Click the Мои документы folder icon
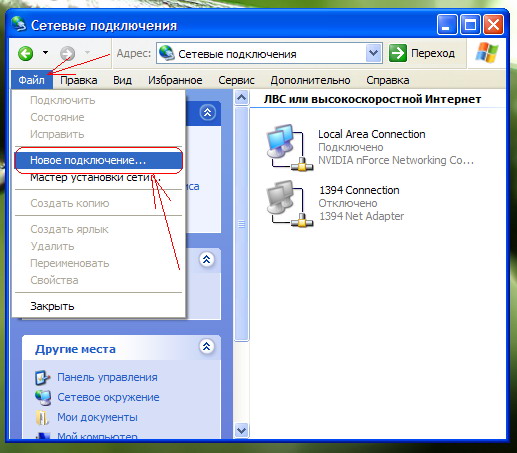The height and width of the screenshot is (453, 517). [43, 417]
